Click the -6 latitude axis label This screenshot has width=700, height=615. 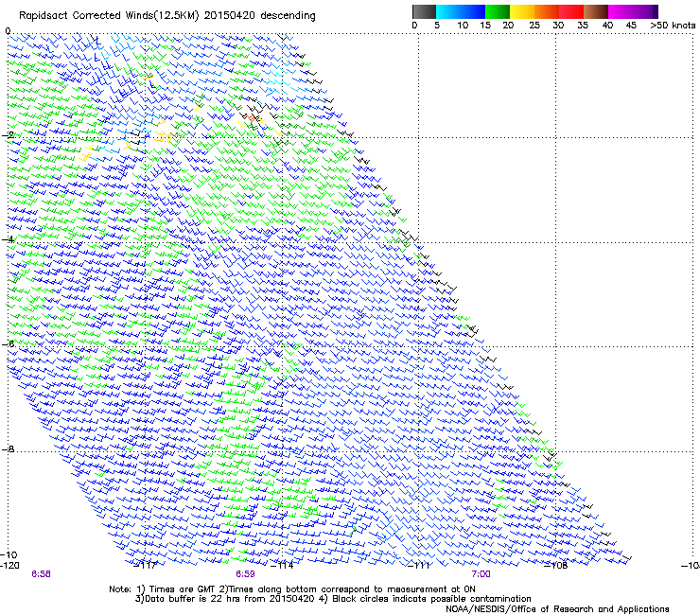(8, 343)
